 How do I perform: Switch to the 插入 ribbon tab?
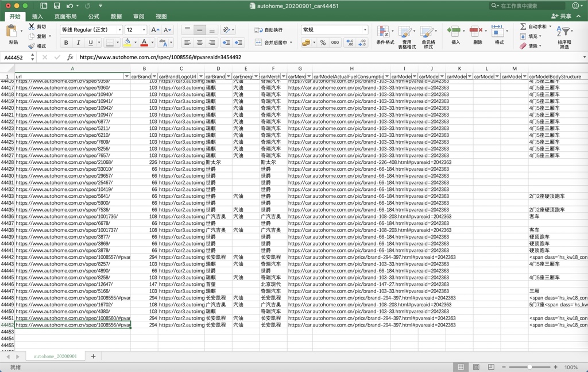coord(37,17)
